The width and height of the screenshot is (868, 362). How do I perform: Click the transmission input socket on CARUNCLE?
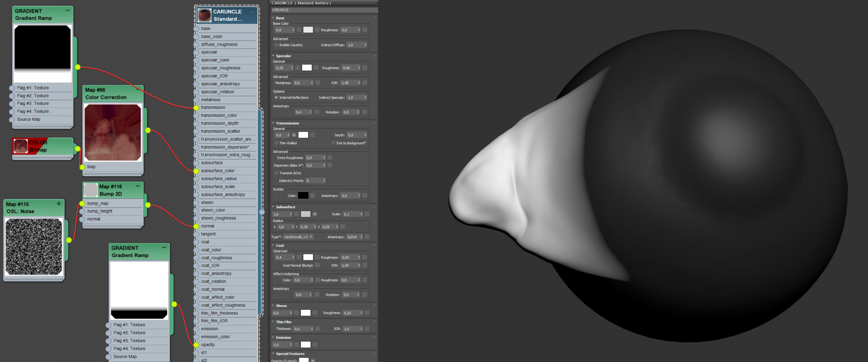pyautogui.click(x=196, y=108)
